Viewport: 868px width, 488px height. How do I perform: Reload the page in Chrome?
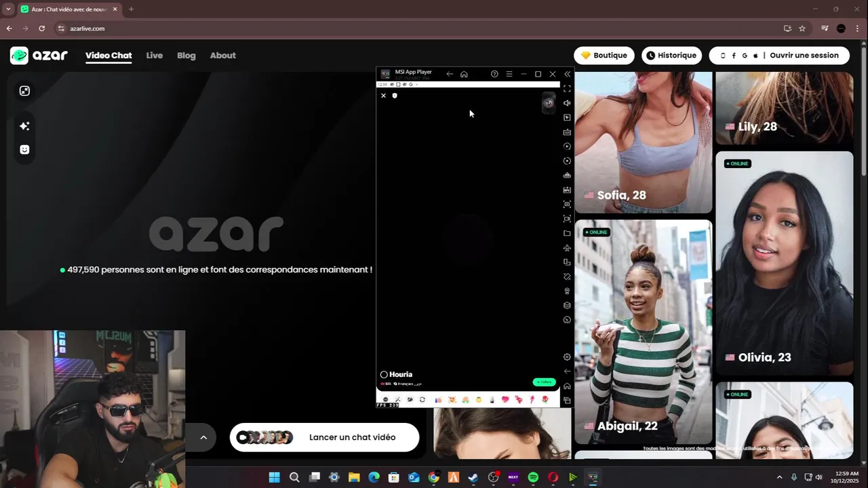(41, 28)
